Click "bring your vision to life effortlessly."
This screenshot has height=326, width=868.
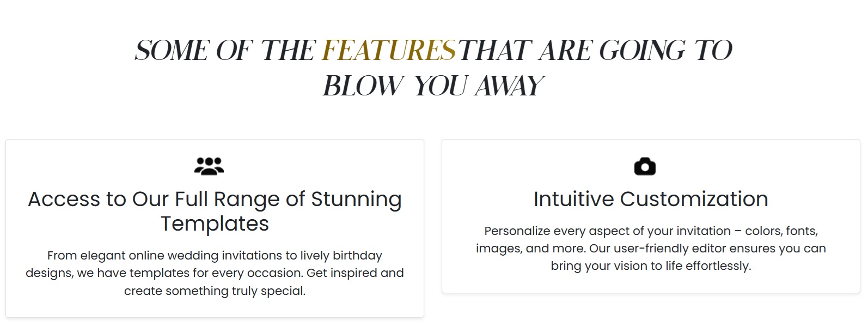click(651, 265)
